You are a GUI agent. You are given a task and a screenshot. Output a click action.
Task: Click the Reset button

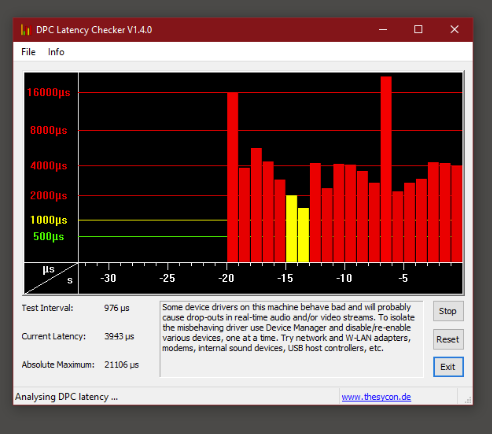click(448, 339)
